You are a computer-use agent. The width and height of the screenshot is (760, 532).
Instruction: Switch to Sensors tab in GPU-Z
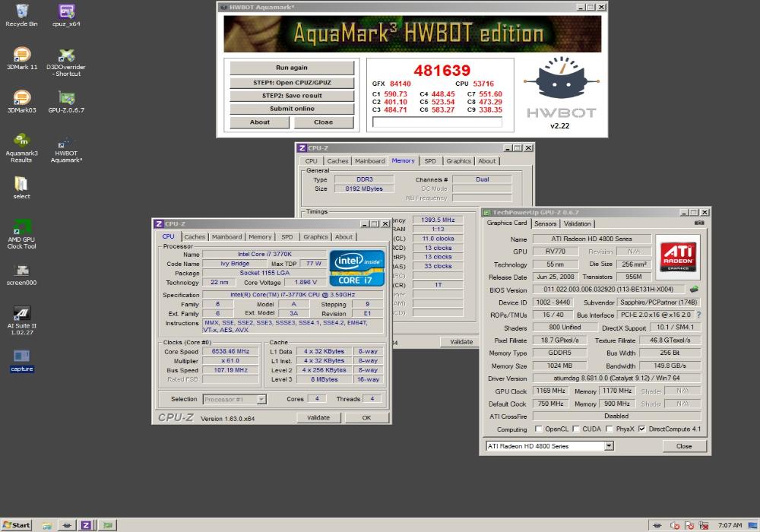click(x=545, y=223)
